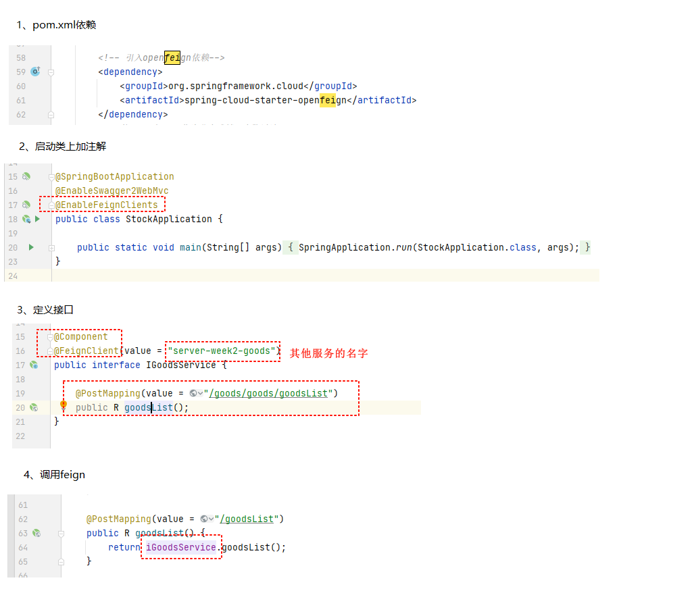Click the org.springframework.cloud groupId text
The image size is (692, 616).
(236, 86)
